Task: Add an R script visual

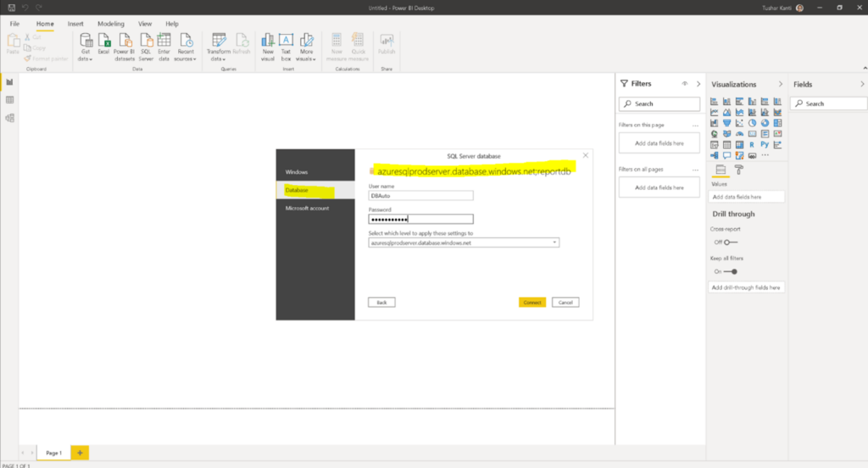Action: coord(753,144)
